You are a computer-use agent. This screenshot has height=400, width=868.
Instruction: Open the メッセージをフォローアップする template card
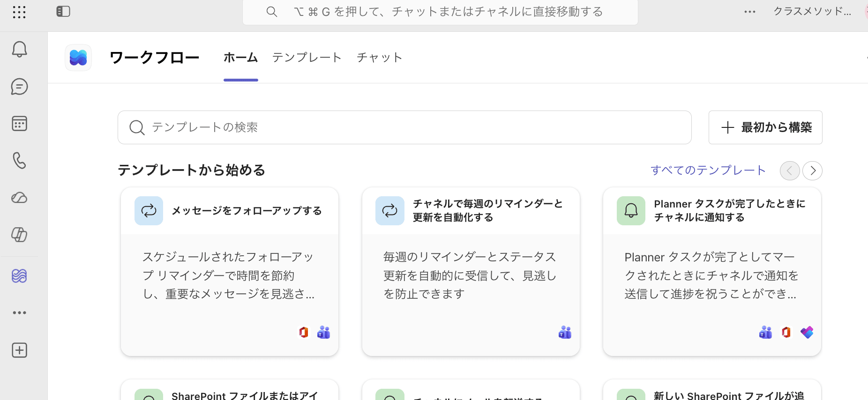(230, 272)
